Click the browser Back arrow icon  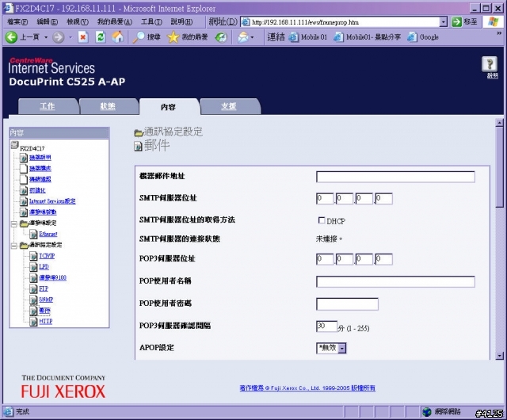[11, 37]
